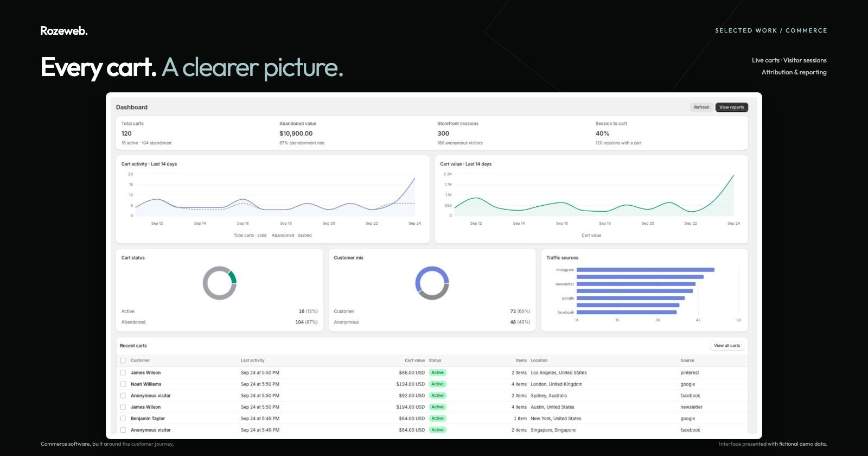The height and width of the screenshot is (456, 868).
Task: Click the Last activity column header
Action: [253, 360]
